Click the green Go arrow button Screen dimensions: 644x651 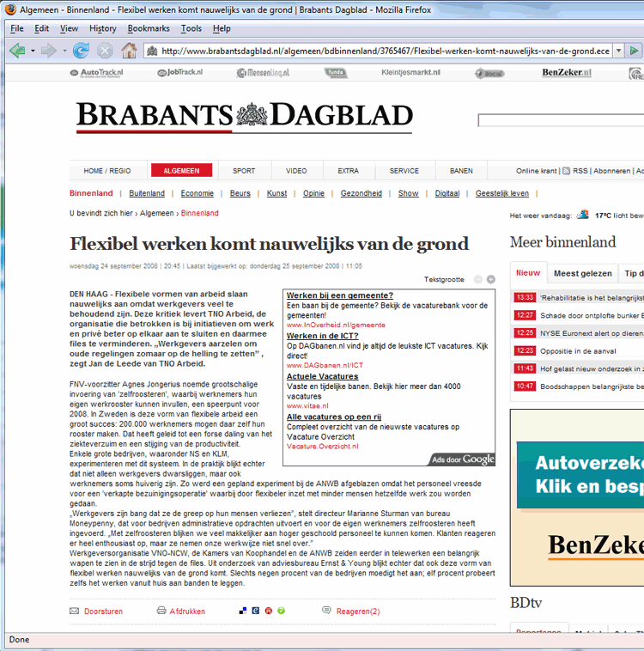coord(634,51)
